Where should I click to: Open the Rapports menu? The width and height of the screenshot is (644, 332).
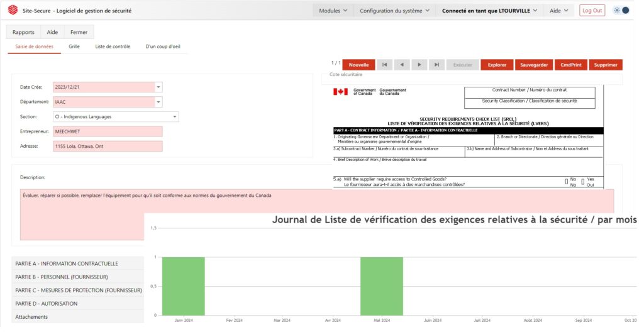[x=23, y=32]
